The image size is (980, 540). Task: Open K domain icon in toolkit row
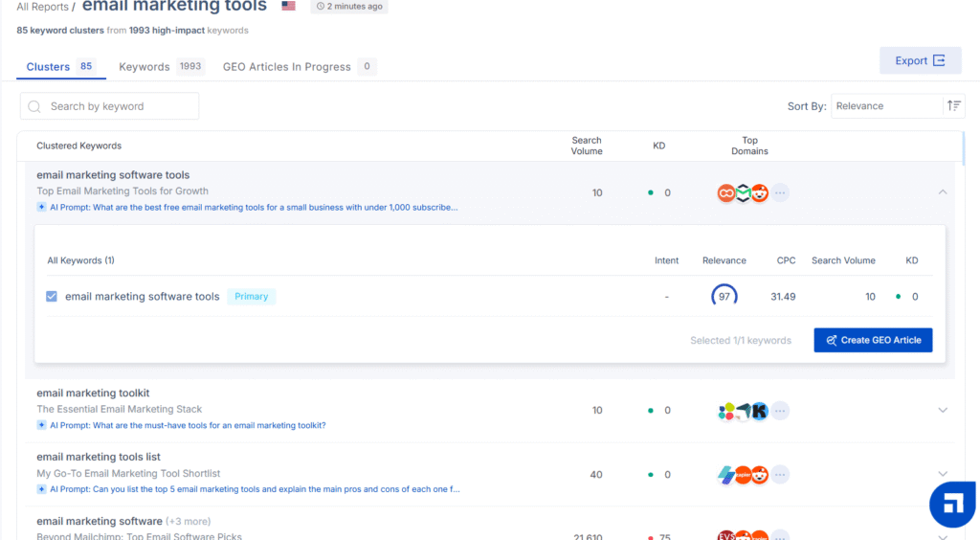(759, 411)
